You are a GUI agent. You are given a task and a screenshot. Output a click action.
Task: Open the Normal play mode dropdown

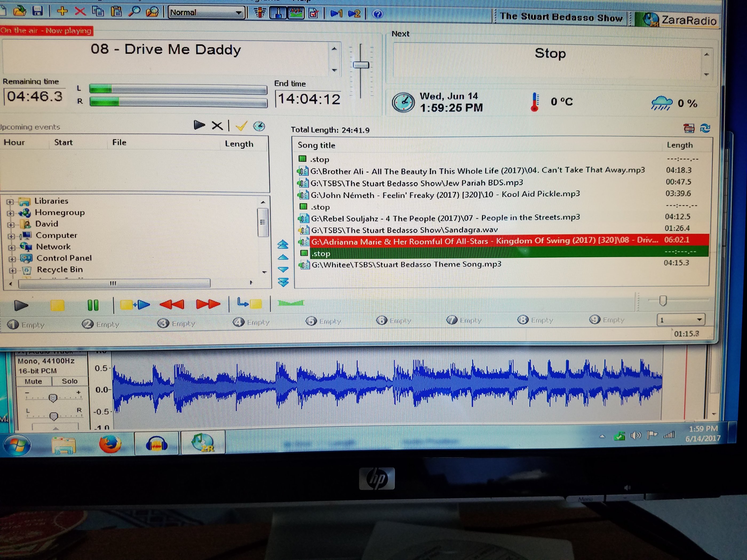[239, 13]
